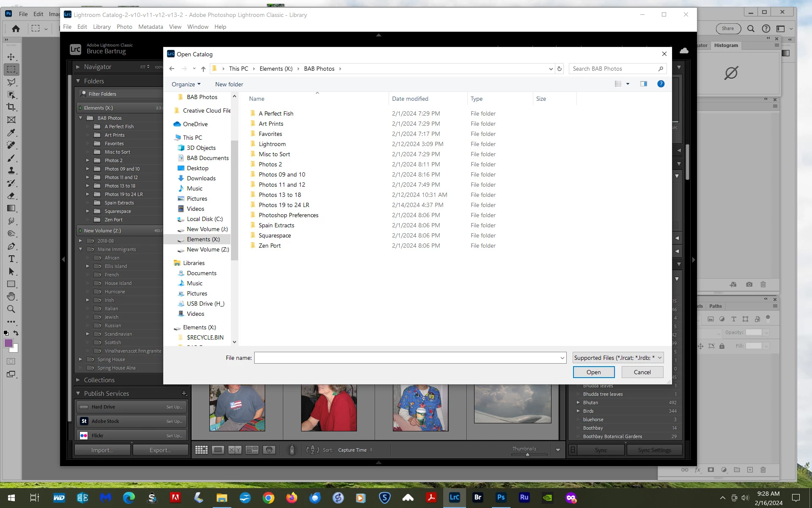This screenshot has height=508, width=812.
Task: Open the Photo menu
Action: [124, 27]
